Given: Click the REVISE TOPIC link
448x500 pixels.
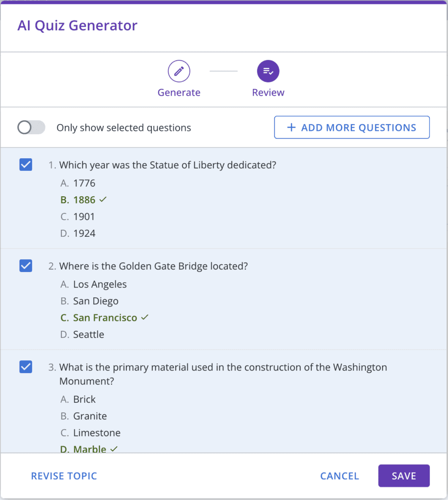Looking at the screenshot, I should pyautogui.click(x=64, y=476).
